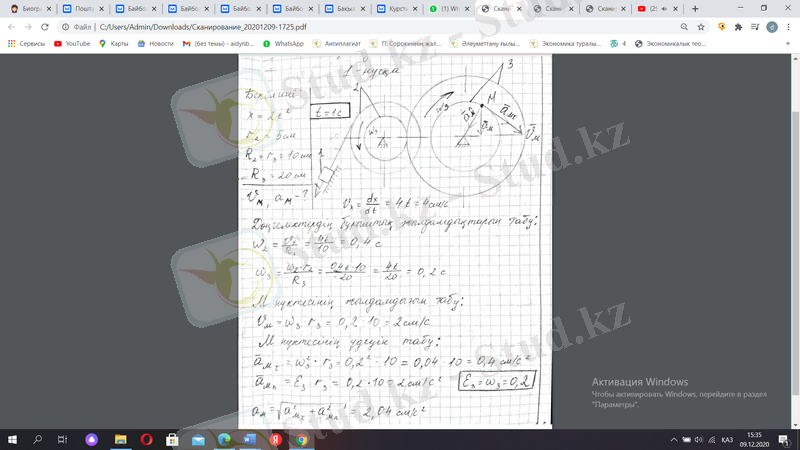Bookmark this page with the star icon
Screen dimensions: 800x450
click(x=701, y=27)
